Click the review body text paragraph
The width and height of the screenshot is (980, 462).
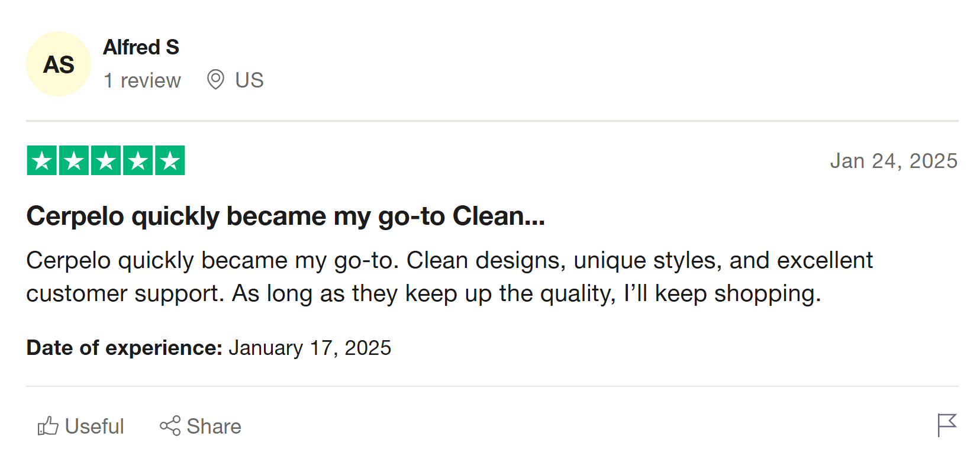[450, 277]
